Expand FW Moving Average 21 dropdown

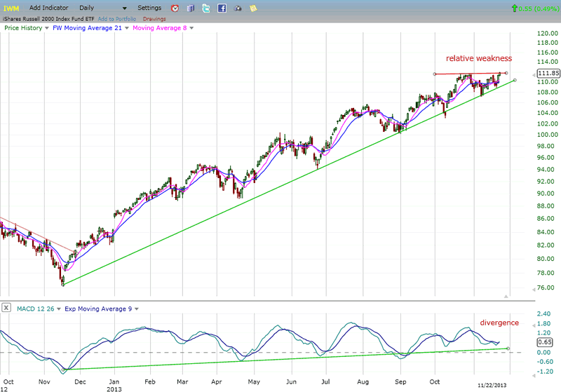[126, 28]
